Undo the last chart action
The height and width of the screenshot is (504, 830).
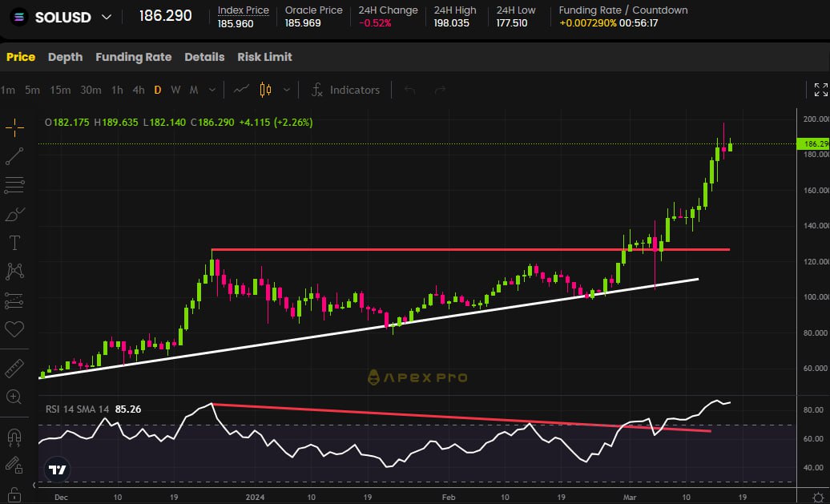409,90
